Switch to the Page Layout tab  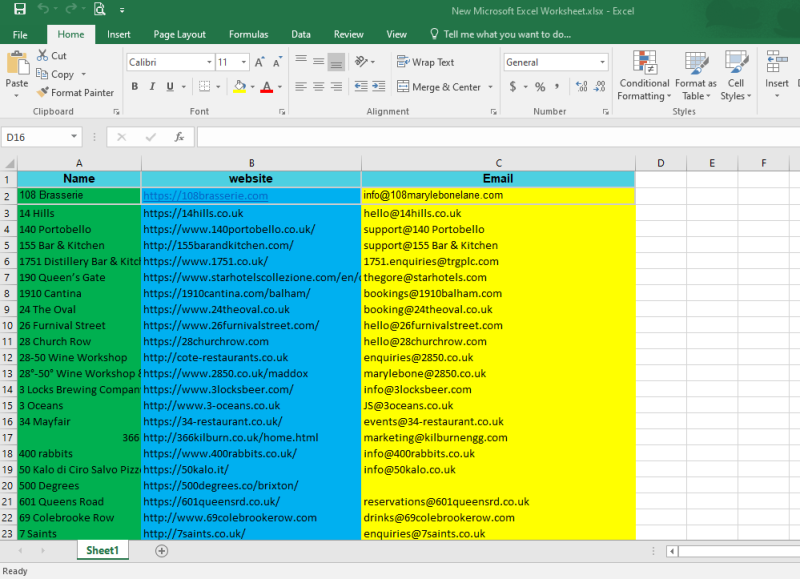click(x=180, y=34)
